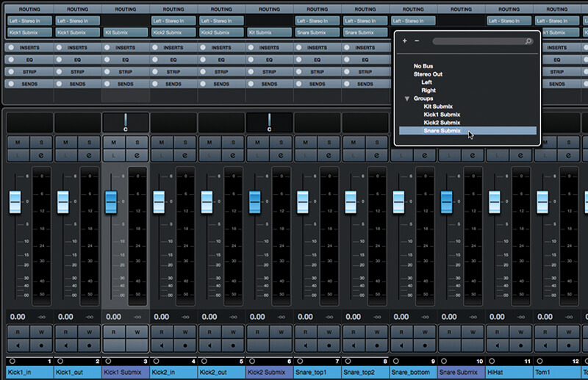
Task: Select the Snare Submix channel name label
Action: [462, 372]
